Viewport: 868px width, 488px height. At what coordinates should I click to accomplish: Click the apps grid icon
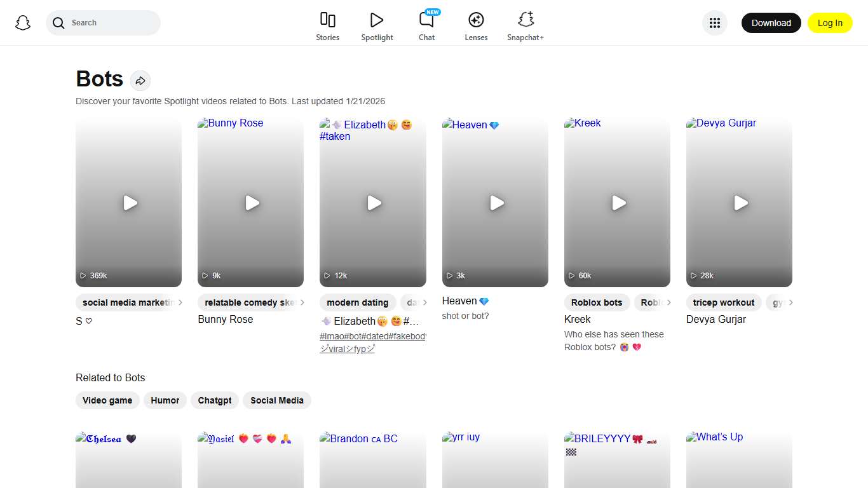tap(714, 22)
